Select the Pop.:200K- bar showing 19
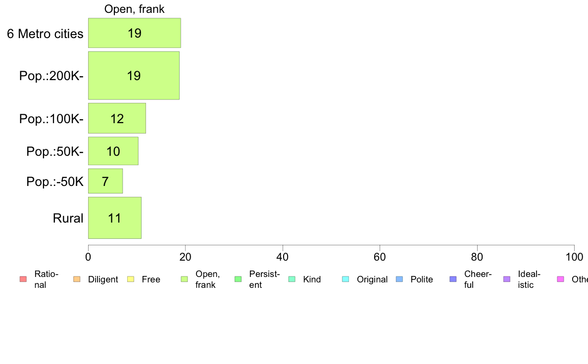 coord(134,76)
